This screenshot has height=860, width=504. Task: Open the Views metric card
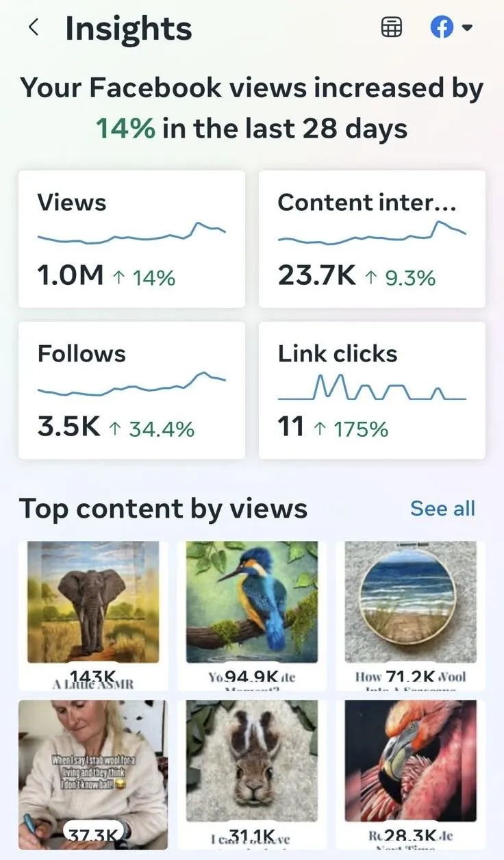131,239
